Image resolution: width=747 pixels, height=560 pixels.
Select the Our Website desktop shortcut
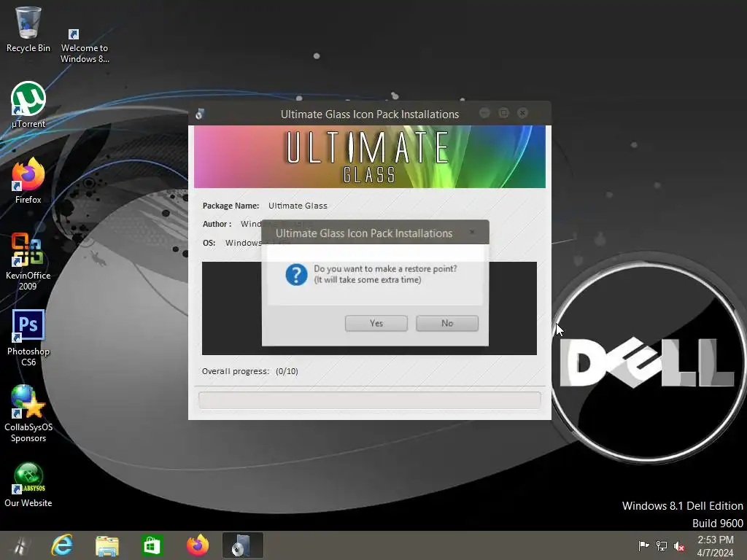pos(28,485)
